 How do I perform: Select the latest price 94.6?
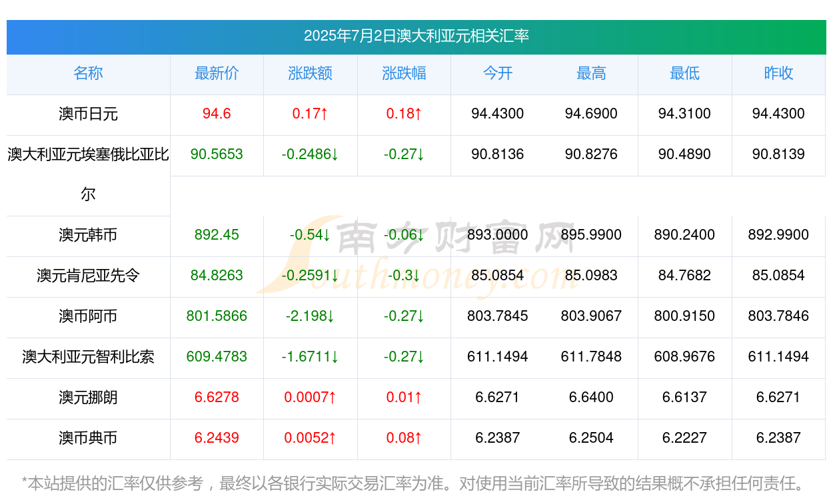click(x=217, y=114)
